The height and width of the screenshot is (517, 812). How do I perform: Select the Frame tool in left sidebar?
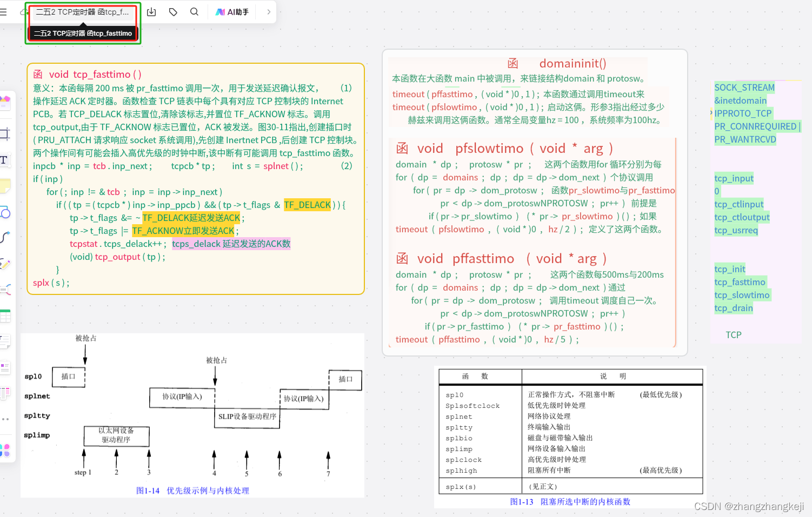pos(5,133)
